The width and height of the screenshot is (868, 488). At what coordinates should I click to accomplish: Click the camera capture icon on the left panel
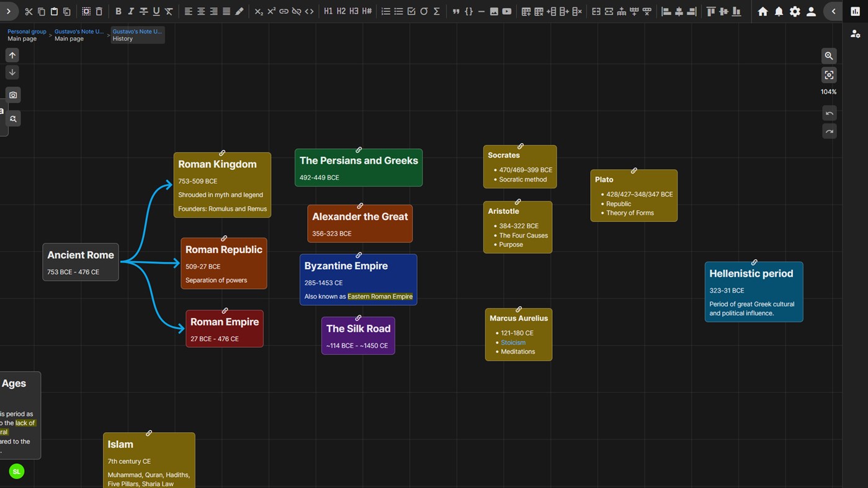click(13, 95)
